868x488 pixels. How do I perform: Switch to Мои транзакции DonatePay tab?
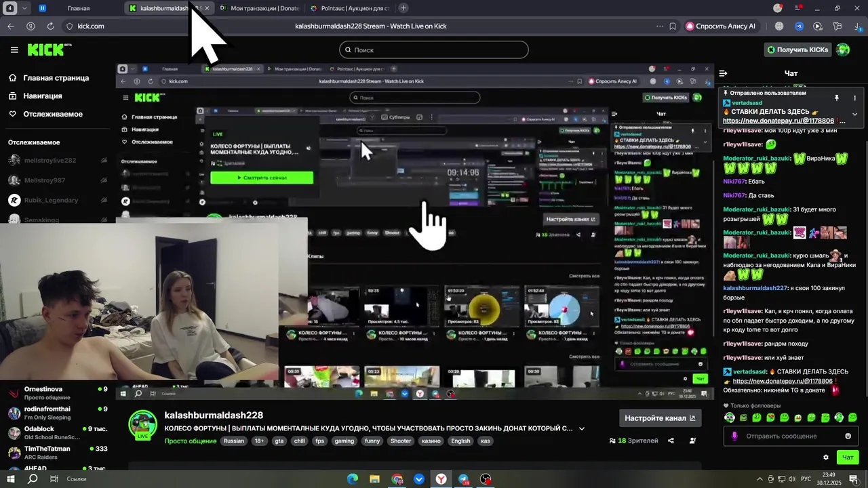[x=258, y=8]
